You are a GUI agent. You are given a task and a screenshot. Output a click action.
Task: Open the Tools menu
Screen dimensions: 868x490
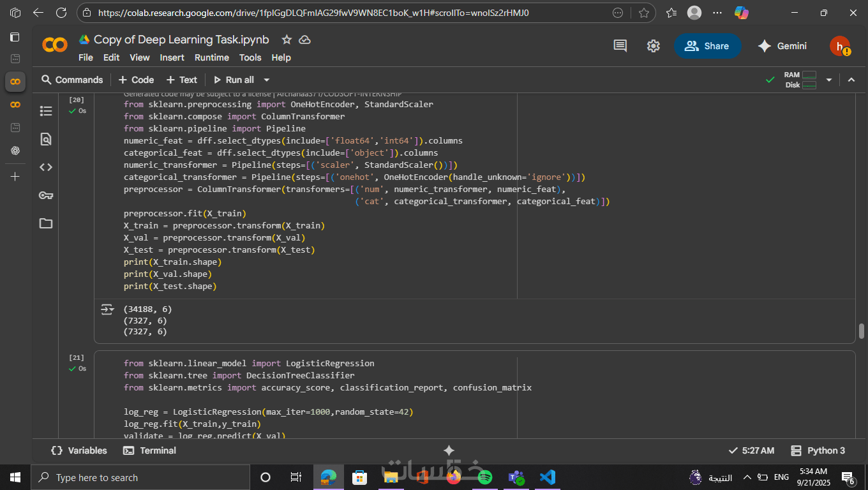(x=250, y=57)
